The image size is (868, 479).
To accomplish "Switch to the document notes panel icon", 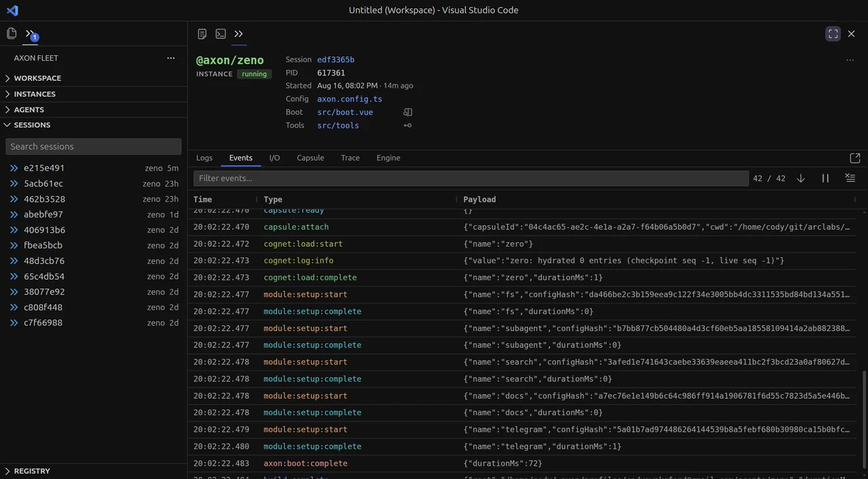I will 202,34.
